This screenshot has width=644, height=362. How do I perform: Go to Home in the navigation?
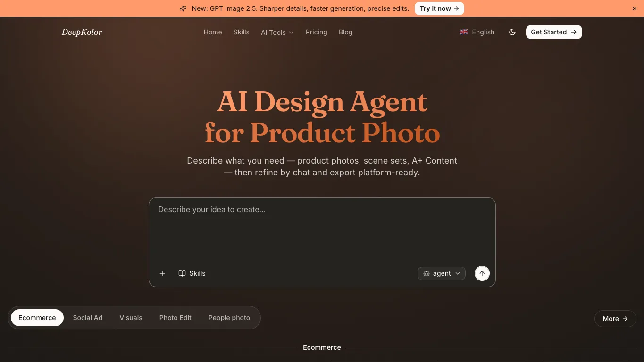click(x=213, y=32)
